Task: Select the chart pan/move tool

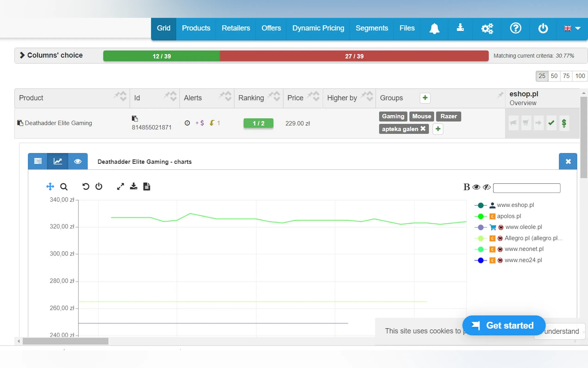Action: click(50, 187)
